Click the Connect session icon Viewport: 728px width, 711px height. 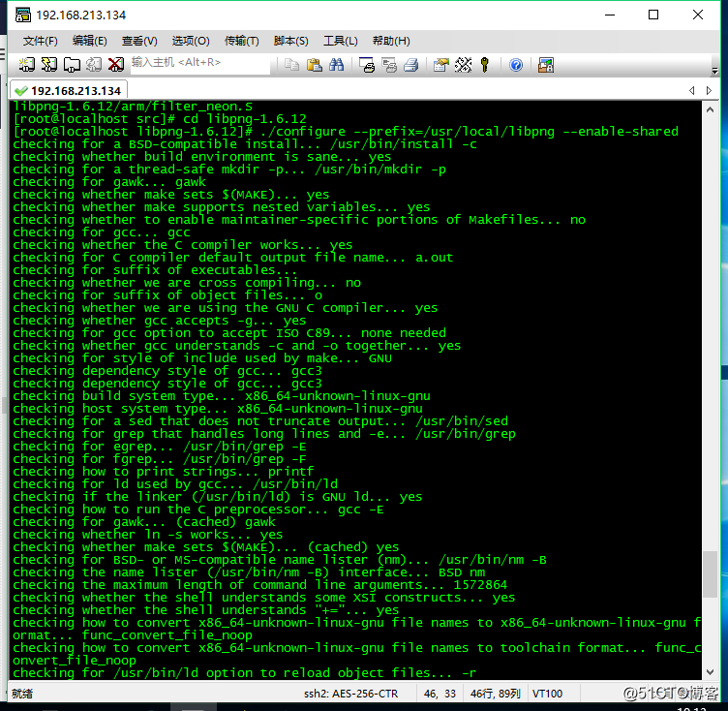click(x=26, y=65)
